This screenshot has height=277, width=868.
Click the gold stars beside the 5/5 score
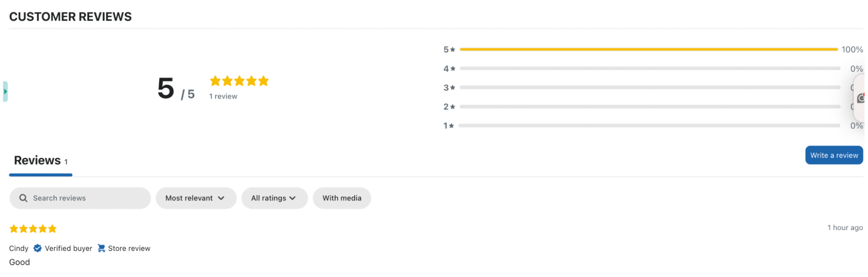click(239, 81)
